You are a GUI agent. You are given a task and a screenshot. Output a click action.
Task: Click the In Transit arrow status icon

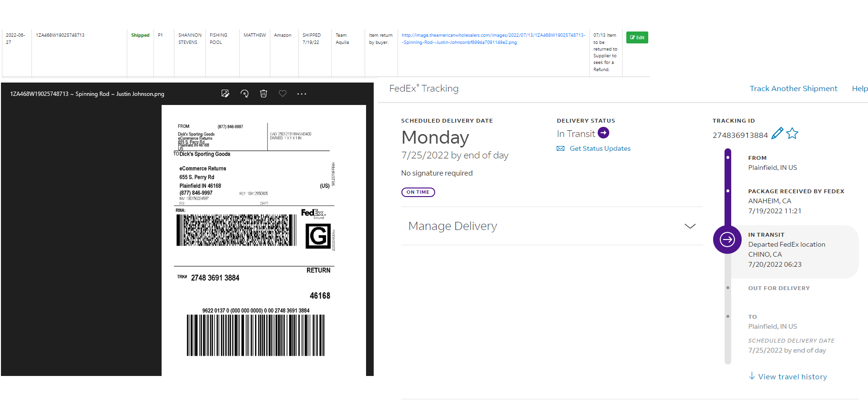click(603, 133)
